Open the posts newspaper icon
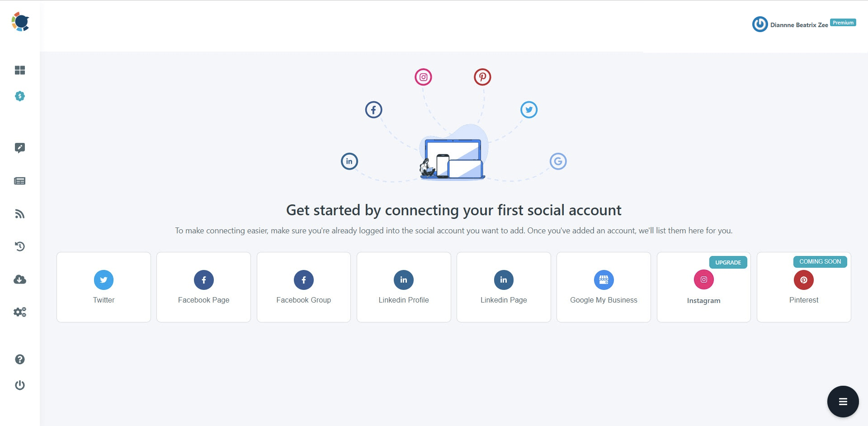The image size is (868, 426). point(20,181)
